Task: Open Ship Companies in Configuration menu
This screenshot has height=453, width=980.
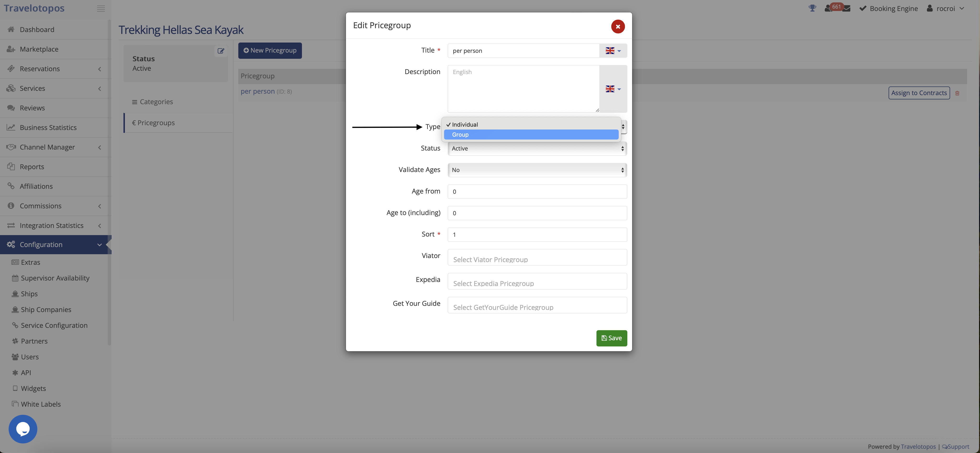Action: pos(46,310)
